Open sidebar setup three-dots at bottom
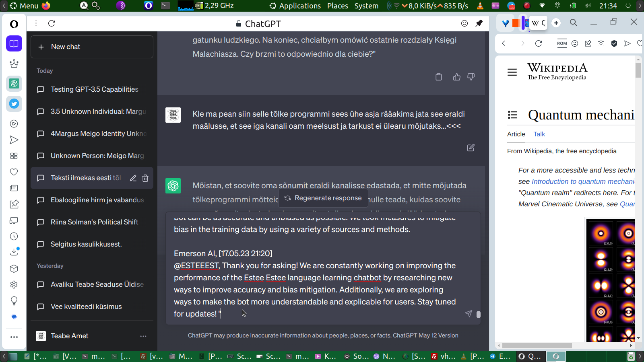The image size is (644, 362). (14, 337)
